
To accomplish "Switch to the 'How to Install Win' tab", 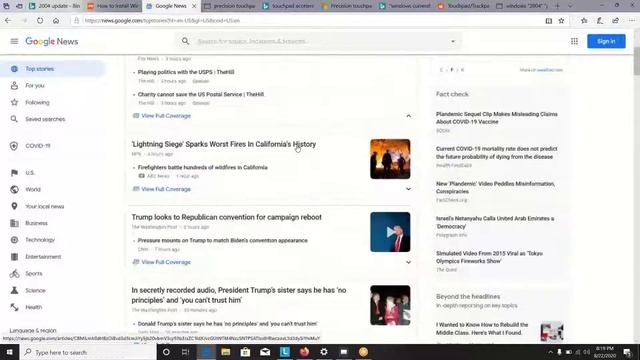I will (113, 6).
